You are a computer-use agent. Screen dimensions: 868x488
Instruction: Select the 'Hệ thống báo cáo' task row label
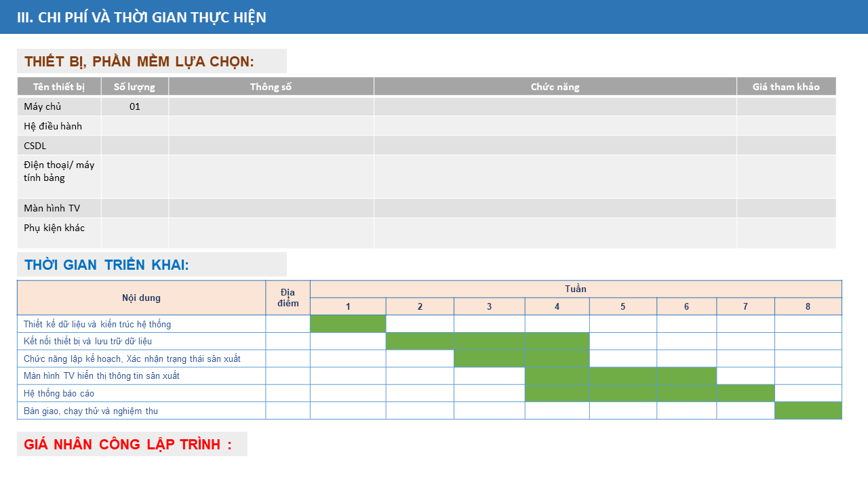59,393
